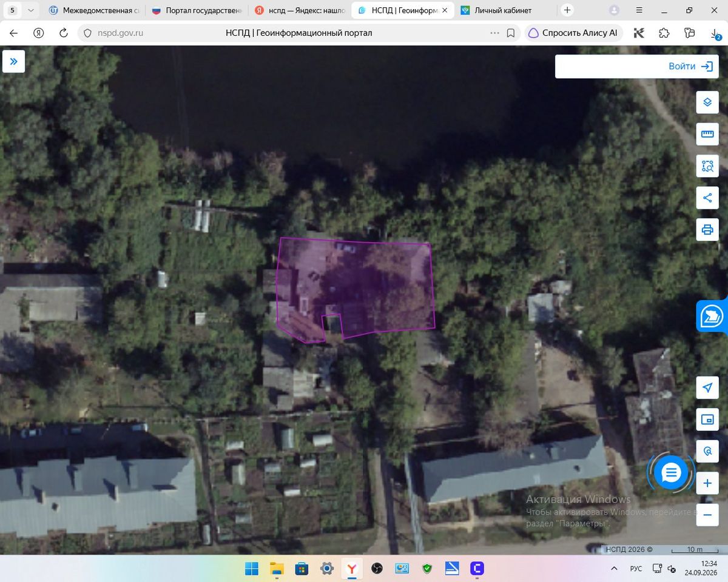
Task: Open the browser profile avatar
Action: pos(614,10)
